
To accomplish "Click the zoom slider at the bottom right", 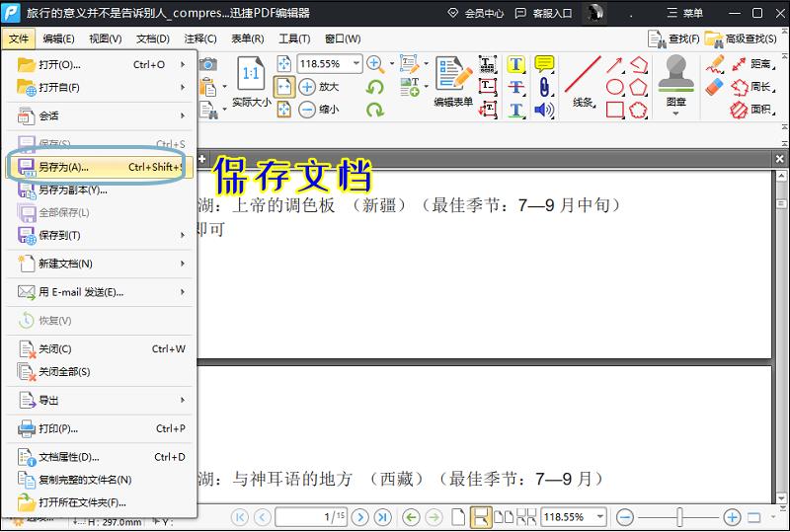I will 678,516.
